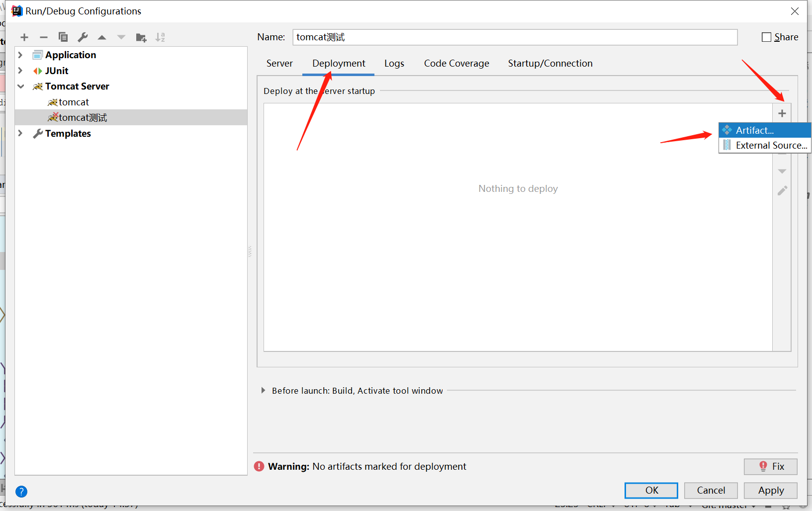Choose Artifact... from the popup menu

pos(765,130)
